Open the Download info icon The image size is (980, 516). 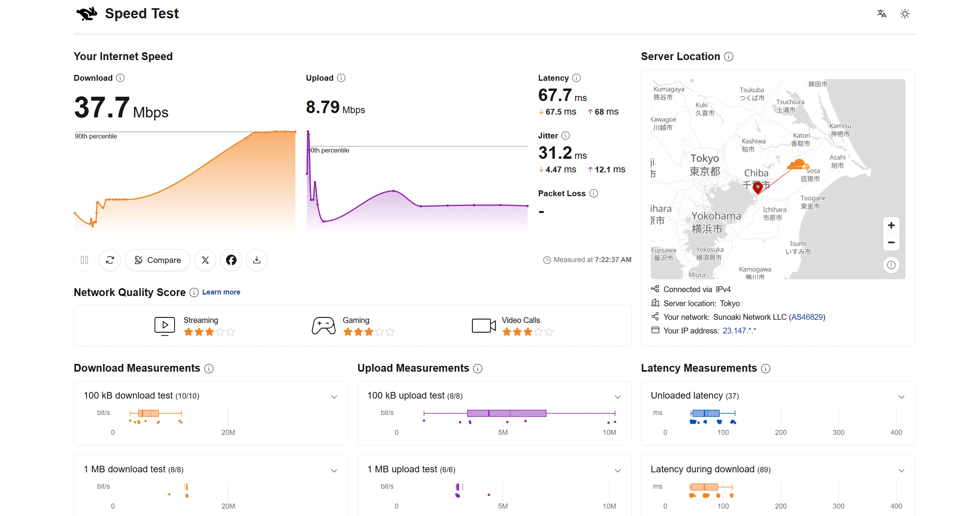tap(120, 78)
